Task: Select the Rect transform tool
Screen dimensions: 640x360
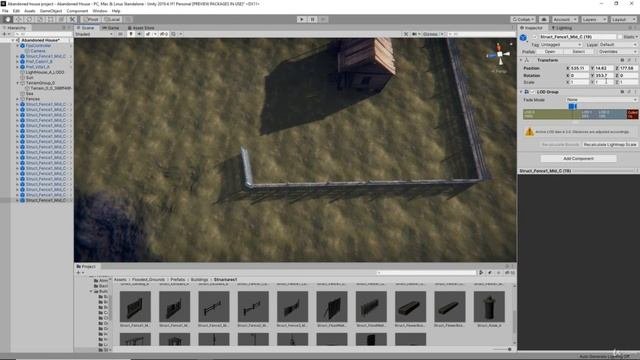Action: tap(51, 19)
